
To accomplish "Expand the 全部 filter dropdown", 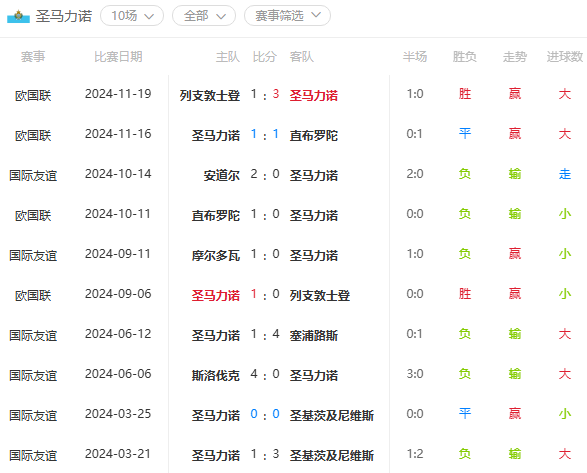I will pyautogui.click(x=204, y=16).
